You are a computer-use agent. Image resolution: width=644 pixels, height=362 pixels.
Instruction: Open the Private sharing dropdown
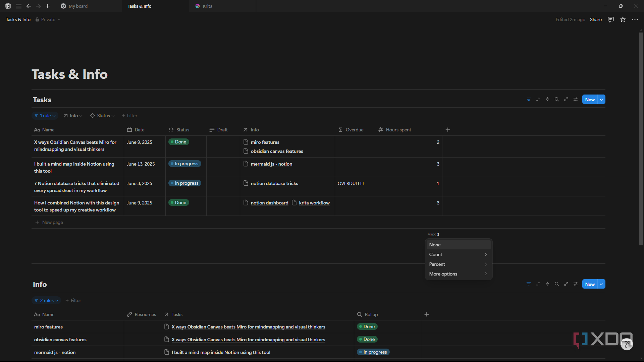(48, 19)
